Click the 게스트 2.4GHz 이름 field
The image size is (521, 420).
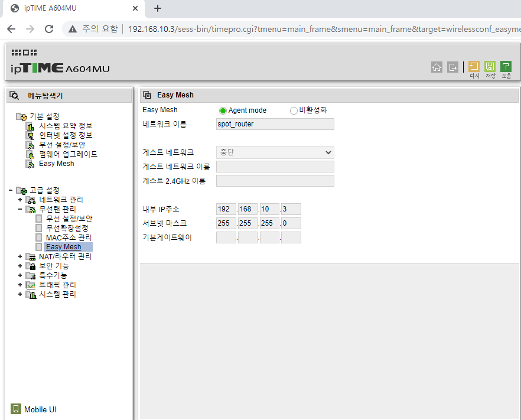click(x=275, y=181)
